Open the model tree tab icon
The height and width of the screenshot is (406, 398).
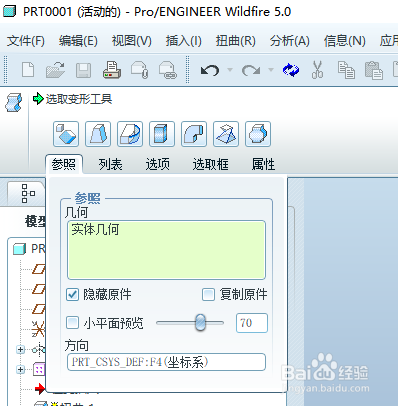(x=28, y=193)
